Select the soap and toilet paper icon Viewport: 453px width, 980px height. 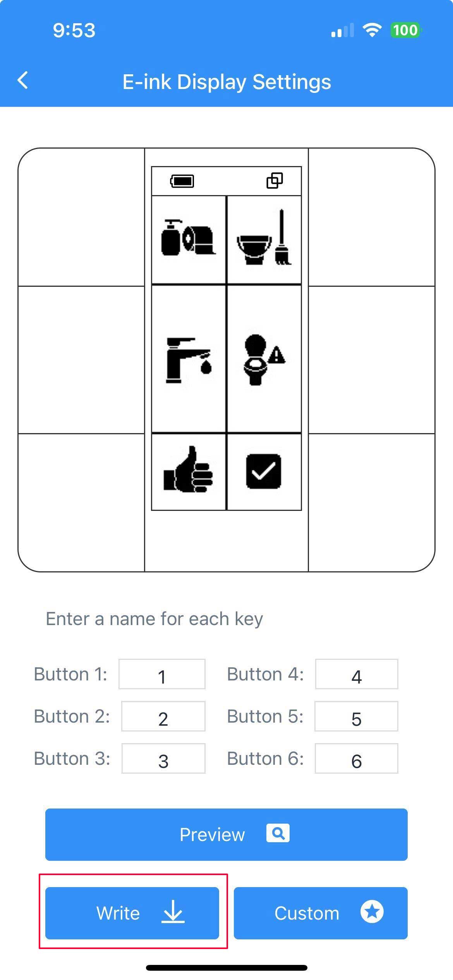coord(188,238)
